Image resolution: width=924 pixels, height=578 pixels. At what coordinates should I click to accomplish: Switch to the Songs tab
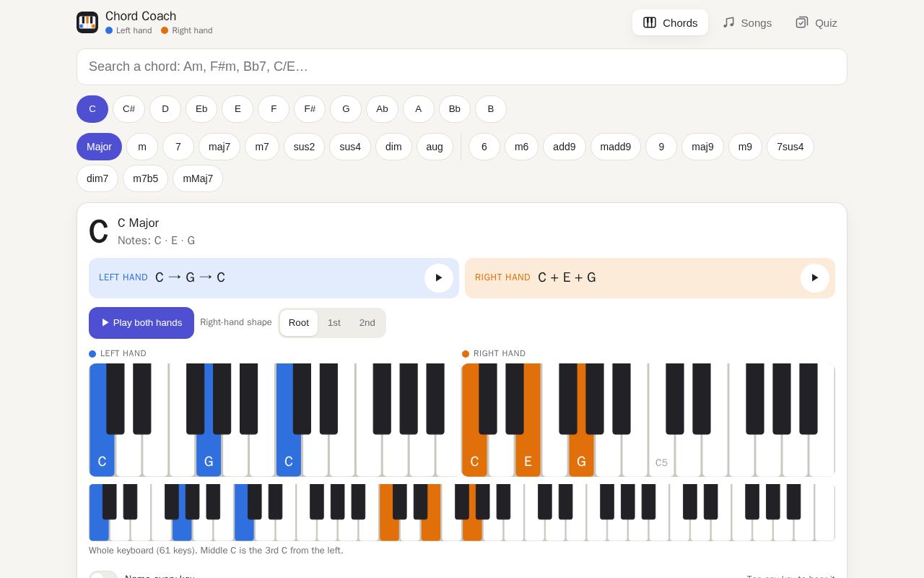coord(747,22)
